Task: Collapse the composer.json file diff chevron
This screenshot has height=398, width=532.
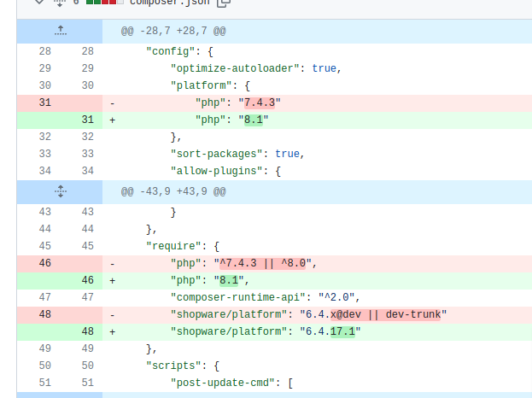Action: pyautogui.click(x=39, y=3)
